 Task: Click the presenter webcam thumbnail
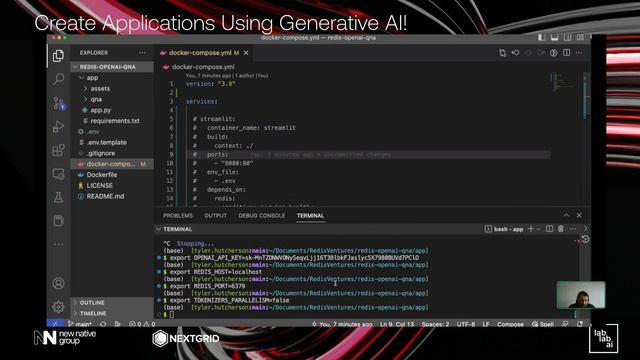(581, 295)
